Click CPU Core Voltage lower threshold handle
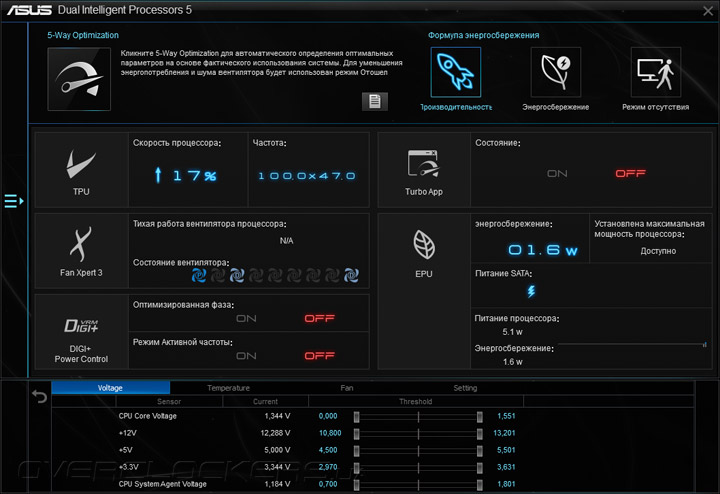 click(356, 417)
